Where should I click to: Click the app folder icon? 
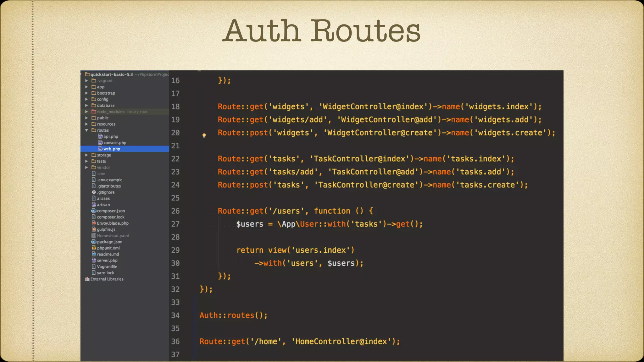[94, 87]
